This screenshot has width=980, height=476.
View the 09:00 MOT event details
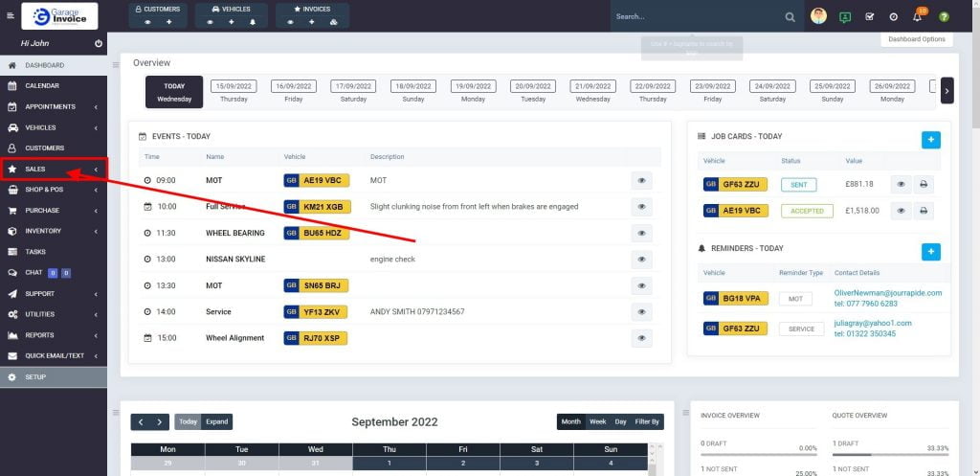[x=641, y=180]
